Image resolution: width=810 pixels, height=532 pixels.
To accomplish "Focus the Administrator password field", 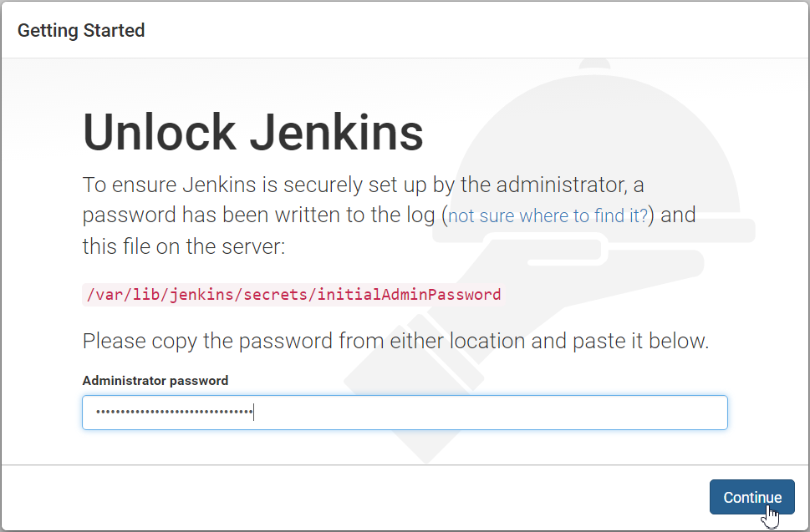I will point(405,413).
